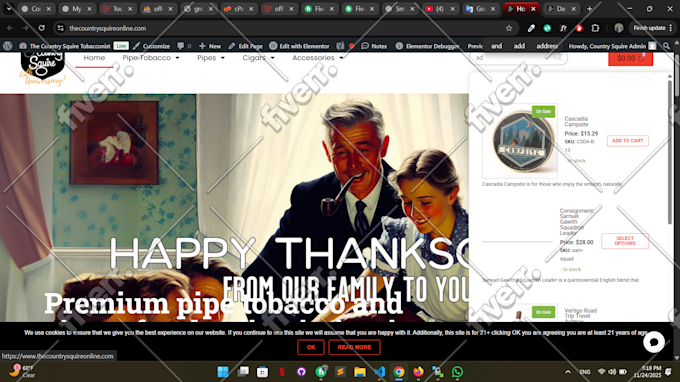
Task: Open the Chrome profile avatar
Action: point(618,28)
